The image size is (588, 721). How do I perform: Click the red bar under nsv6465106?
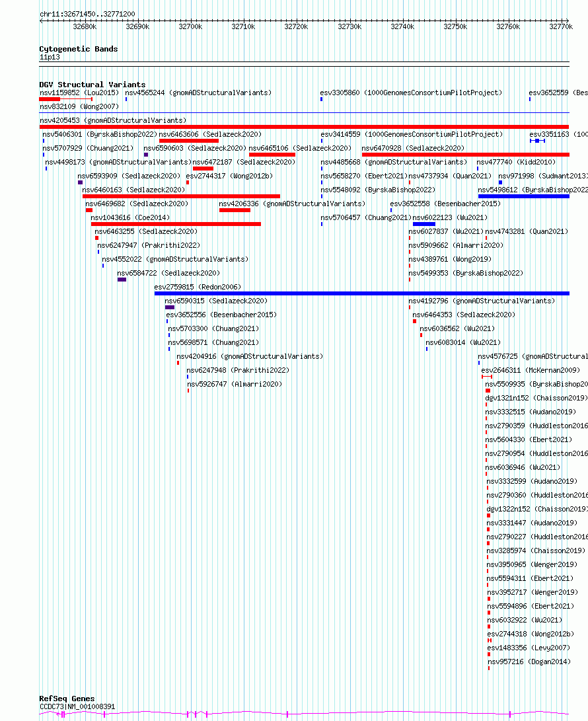point(272,155)
